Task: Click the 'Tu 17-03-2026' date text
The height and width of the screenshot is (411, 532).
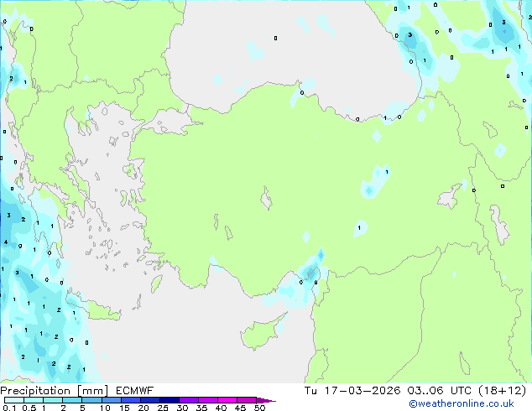Action: tap(352, 391)
